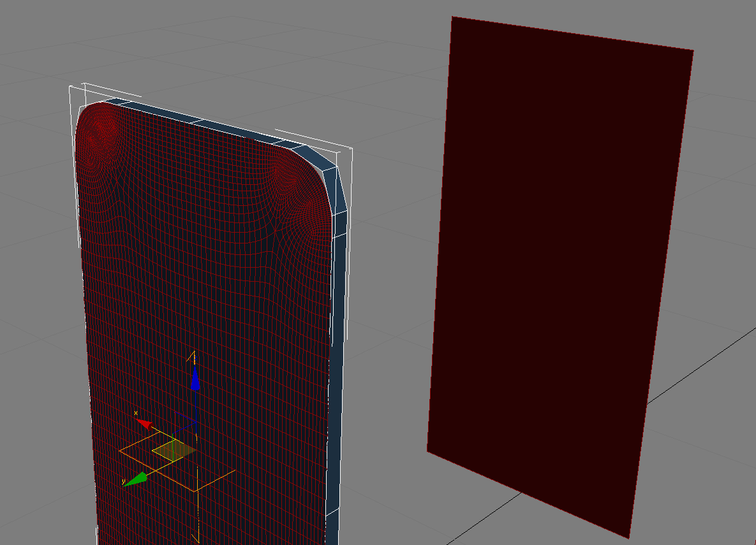Screen dimensions: 756x545
Task: Click the yellow shaded plane handle of the gizmo
Action: (174, 451)
